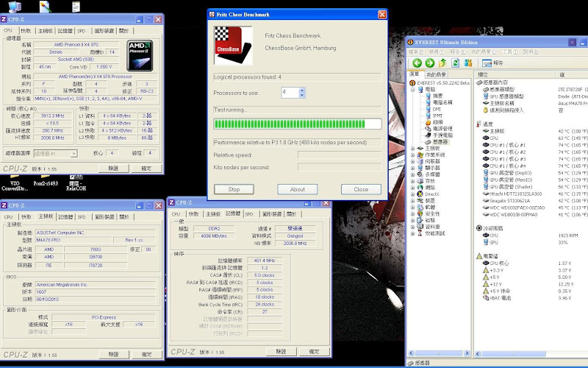The image size is (588, 368).
Task: Open the 工具(T) menu in EVEREST
Action: pos(510,52)
